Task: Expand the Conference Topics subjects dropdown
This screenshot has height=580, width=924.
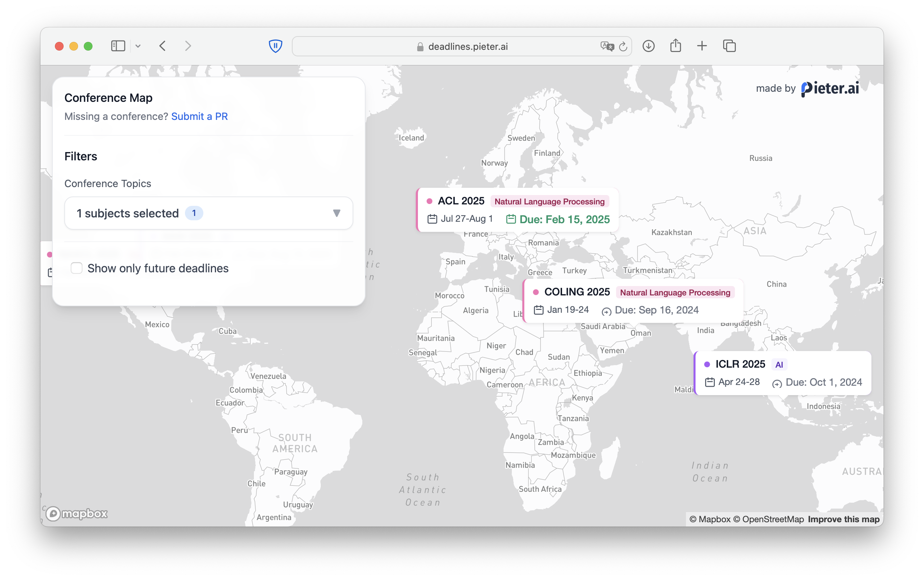Action: point(208,213)
